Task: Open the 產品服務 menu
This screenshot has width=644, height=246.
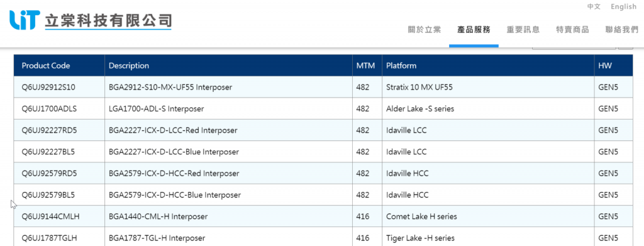Action: (474, 30)
